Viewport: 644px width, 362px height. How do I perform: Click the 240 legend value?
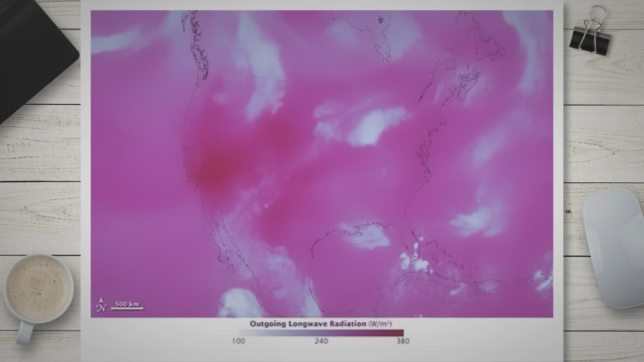click(x=321, y=341)
